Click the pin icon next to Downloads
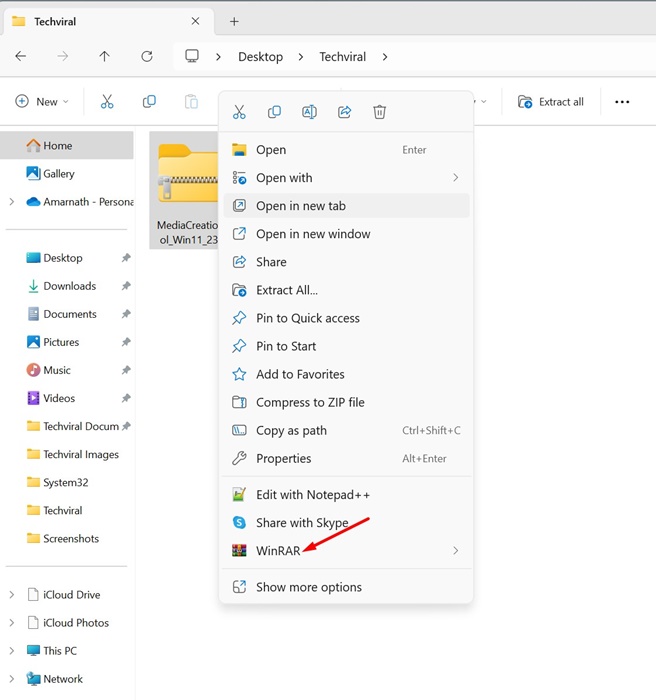Image resolution: width=656 pixels, height=700 pixels. pyautogui.click(x=126, y=286)
